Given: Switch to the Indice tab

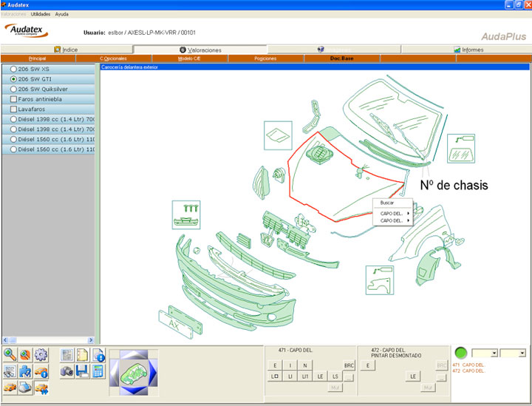Looking at the screenshot, I should coord(66,50).
